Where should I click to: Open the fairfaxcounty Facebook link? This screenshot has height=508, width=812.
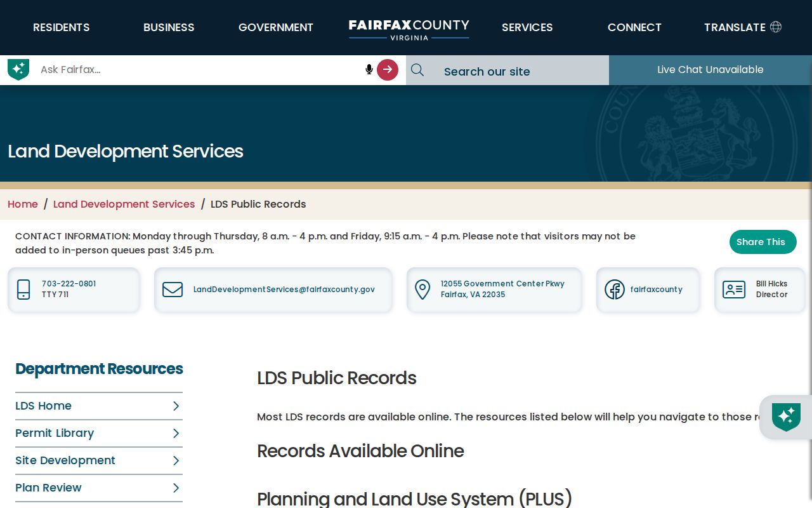pos(657,290)
